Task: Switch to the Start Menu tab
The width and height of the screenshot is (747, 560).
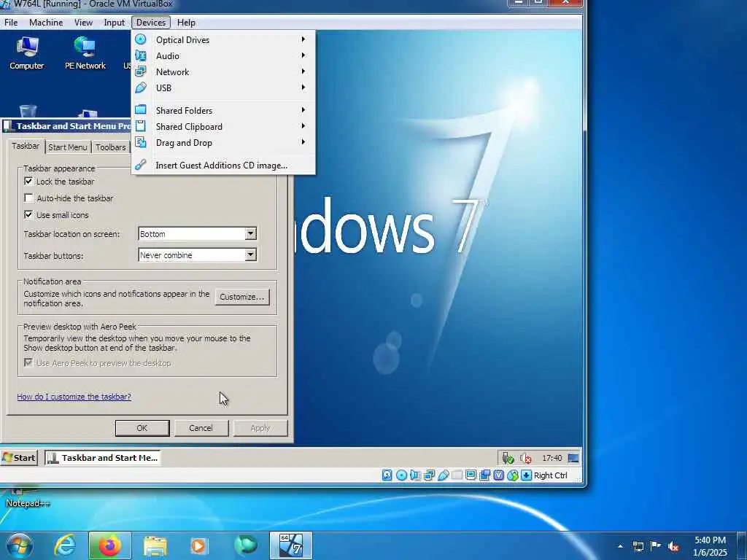Action: [x=68, y=147]
